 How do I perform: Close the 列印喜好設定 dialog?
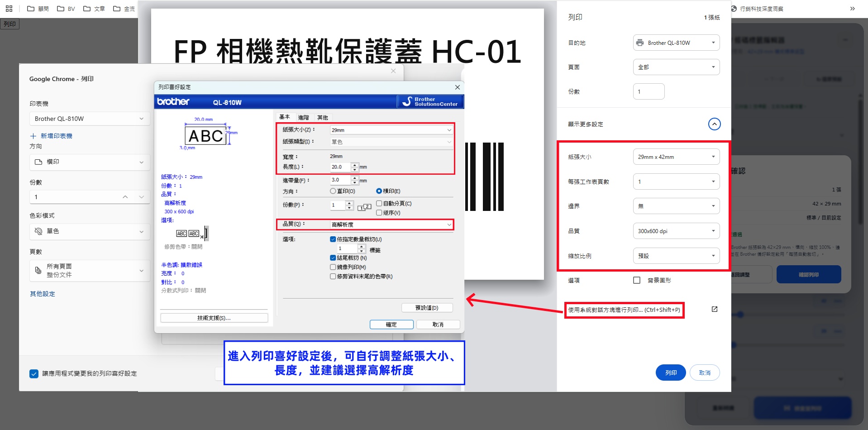coord(457,87)
